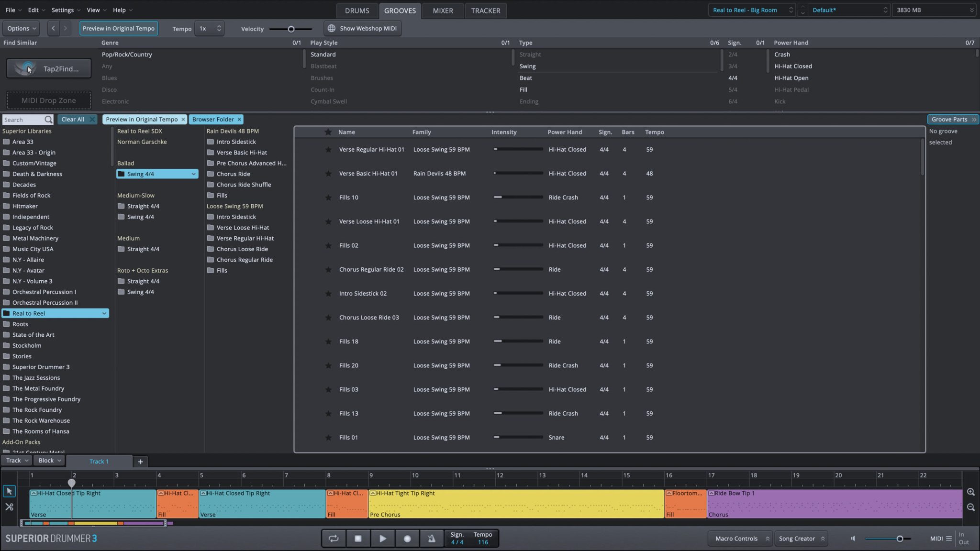This screenshot has width=980, height=551.
Task: Select the Swing type filter
Action: point(527,66)
